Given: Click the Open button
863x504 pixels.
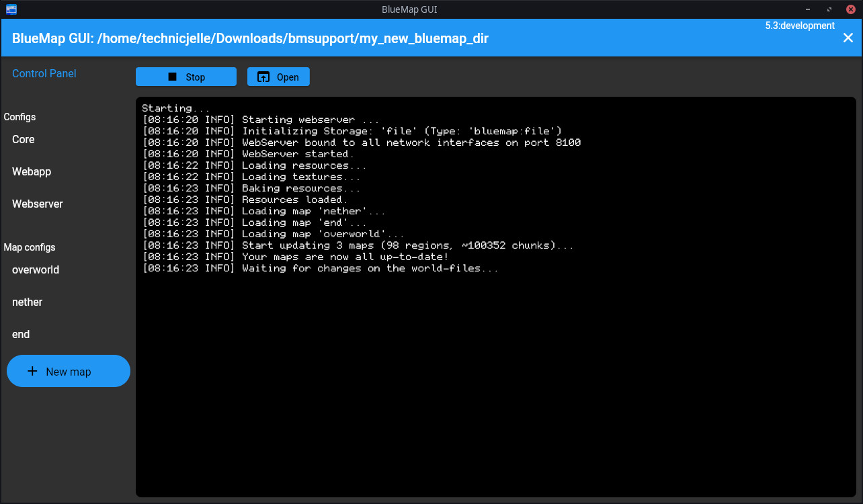Looking at the screenshot, I should coord(278,77).
